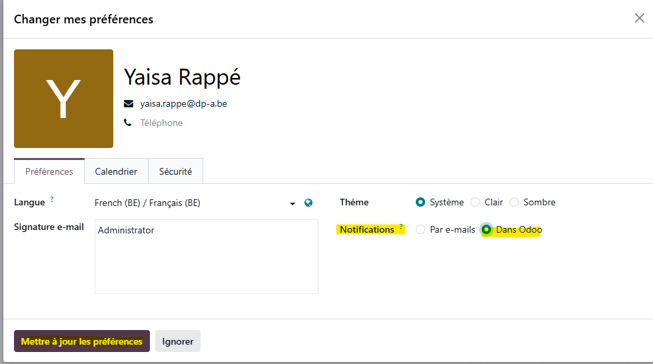Choose notifications Dans Odoo
The width and height of the screenshot is (653, 364).
coord(486,229)
